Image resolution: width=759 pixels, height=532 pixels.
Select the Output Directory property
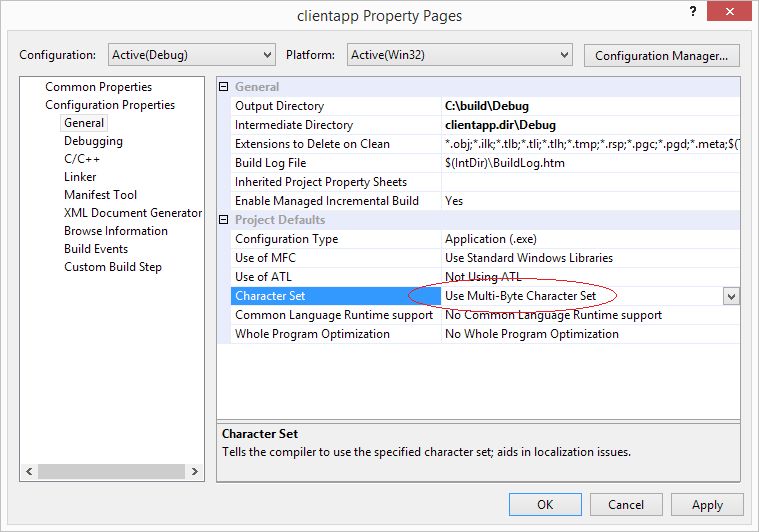(336, 106)
